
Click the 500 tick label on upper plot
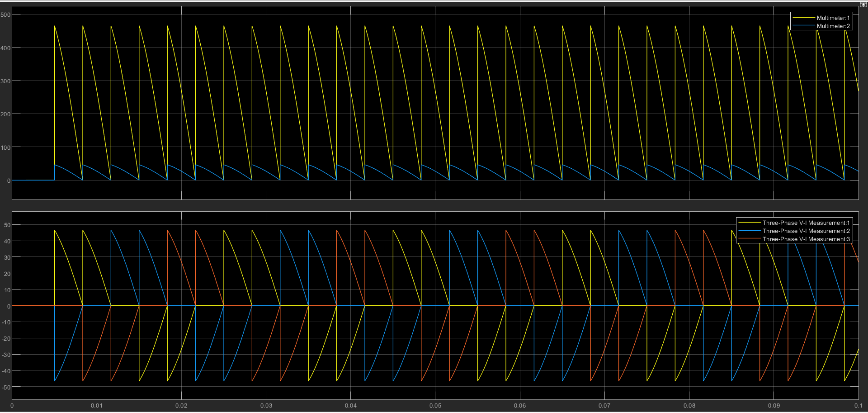click(5, 14)
